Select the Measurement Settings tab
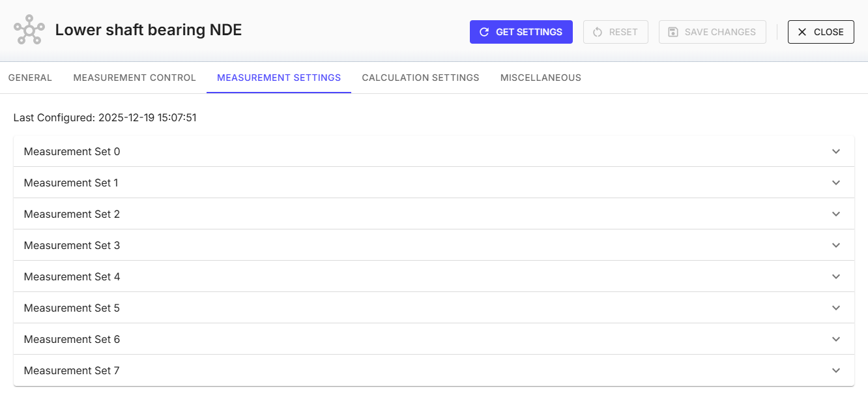Image resolution: width=868 pixels, height=399 pixels. (279, 78)
